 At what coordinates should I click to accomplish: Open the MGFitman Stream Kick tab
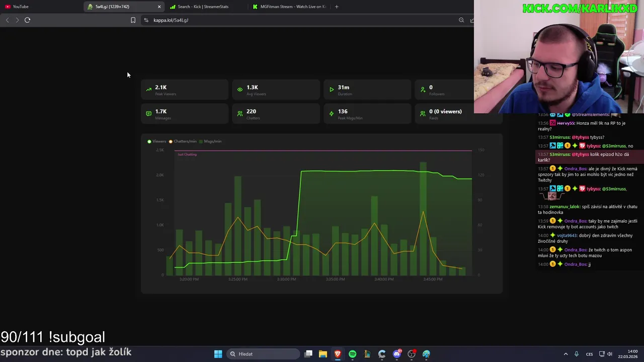tap(289, 7)
